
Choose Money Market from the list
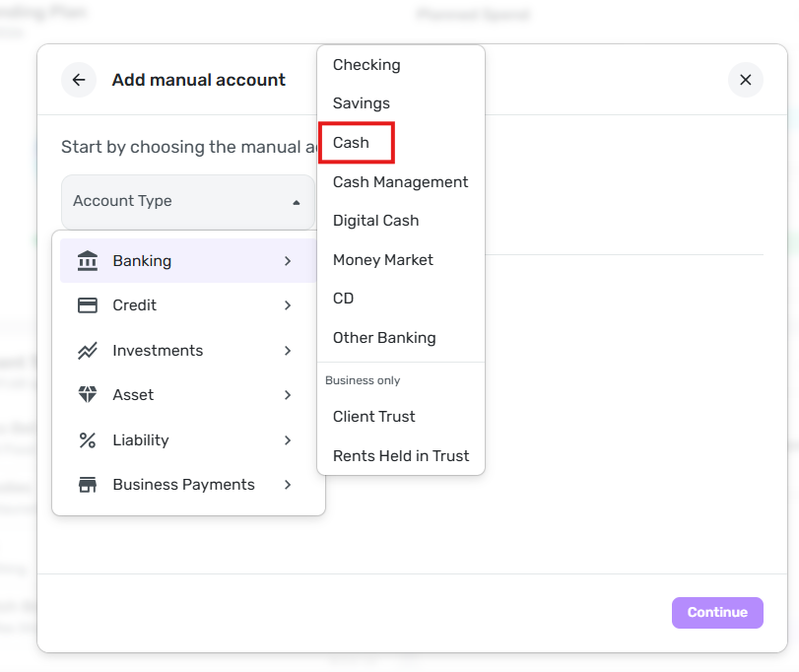click(x=383, y=260)
